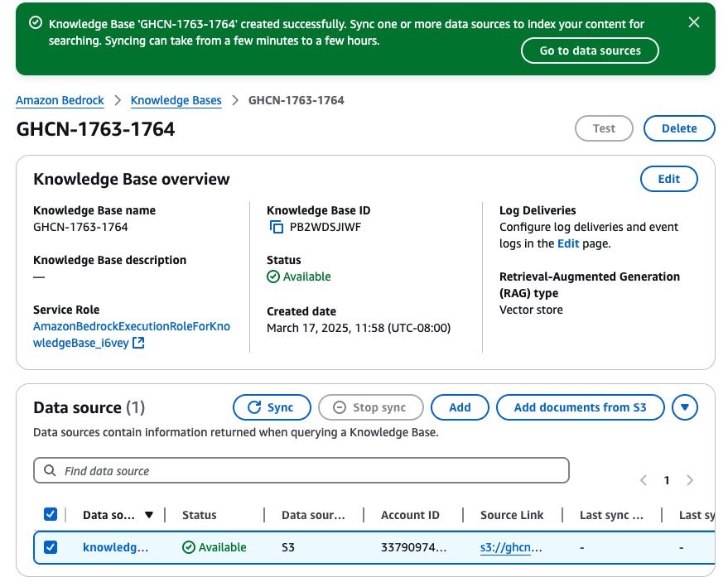Click the Data source type column header
Image resolution: width=728 pixels, height=582 pixels.
click(x=313, y=515)
